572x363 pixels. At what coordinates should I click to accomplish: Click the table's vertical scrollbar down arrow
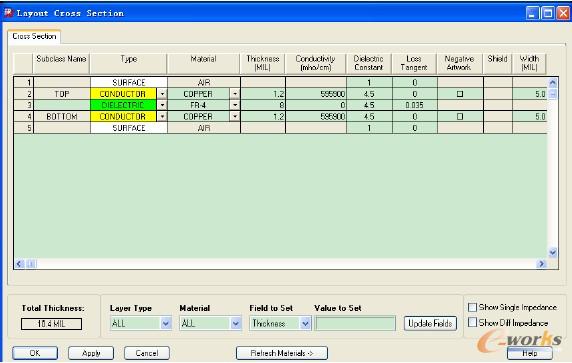coord(552,252)
